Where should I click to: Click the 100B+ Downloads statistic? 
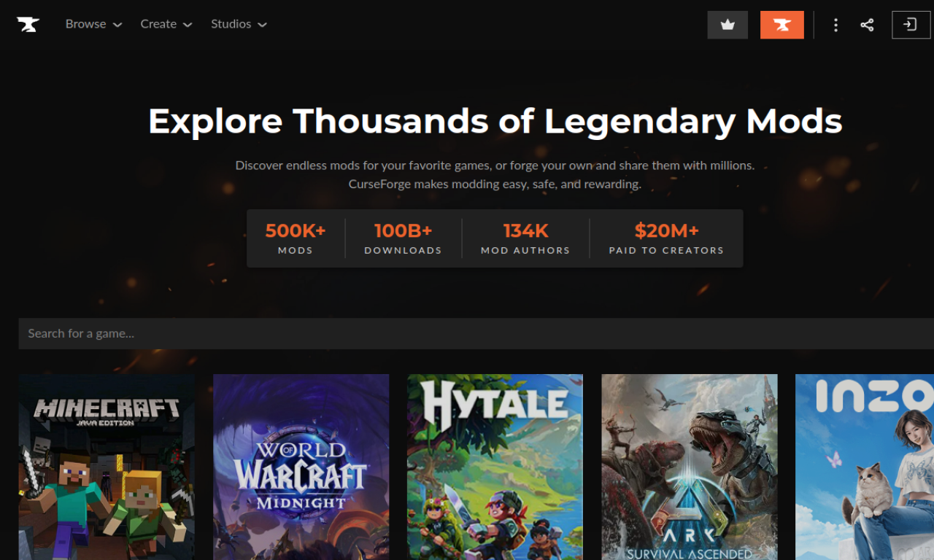pyautogui.click(x=403, y=238)
